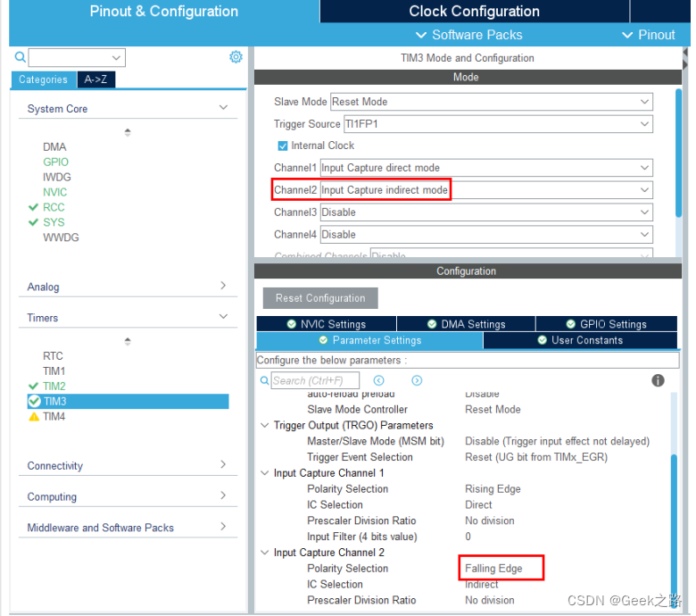Collapse Input Capture Channel 1 group
This screenshot has height=616, width=696.
click(x=264, y=473)
